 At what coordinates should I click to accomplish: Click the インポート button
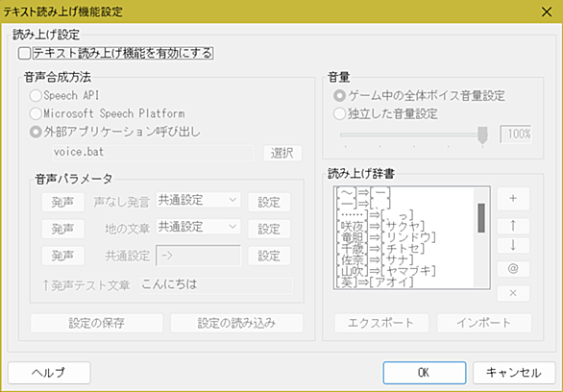[x=483, y=323]
